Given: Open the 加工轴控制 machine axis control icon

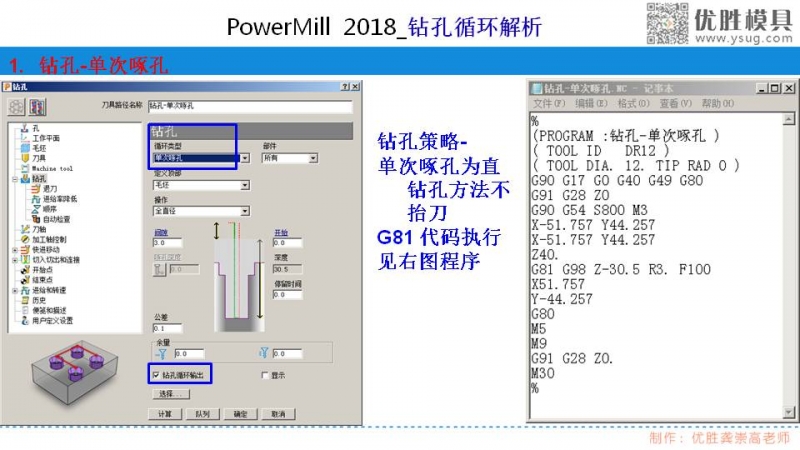Looking at the screenshot, I should 24,239.
